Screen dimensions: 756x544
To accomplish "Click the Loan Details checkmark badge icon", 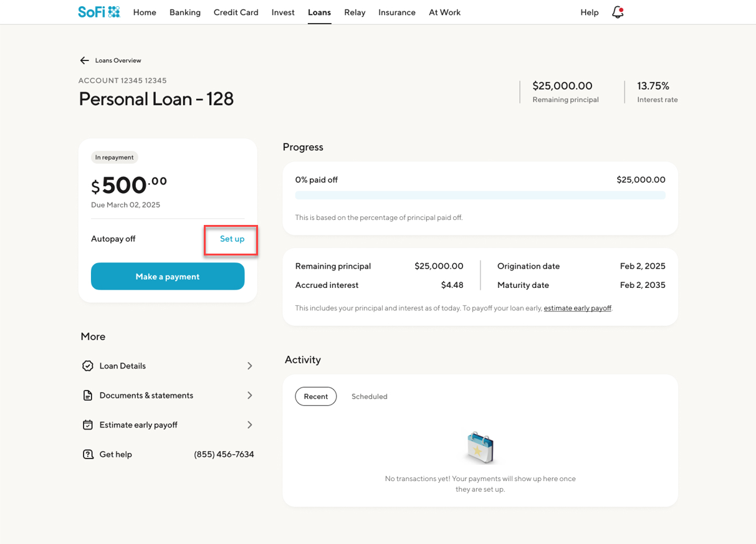I will (88, 366).
